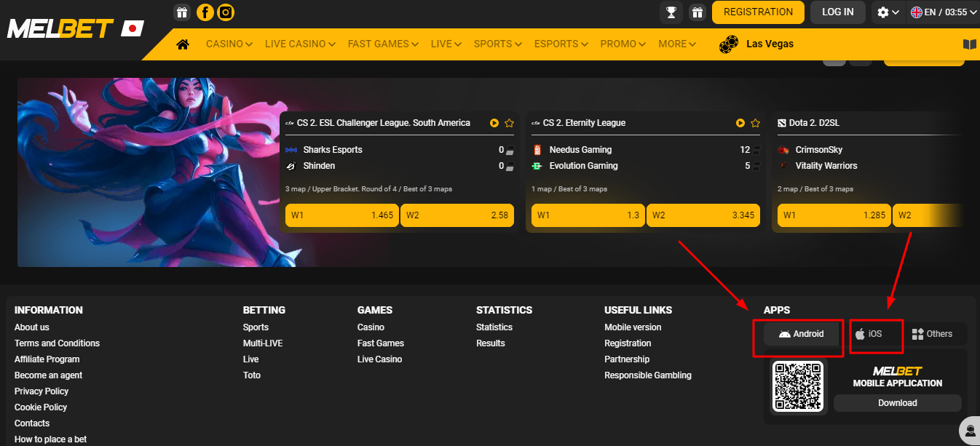
Task: Open the Facebook social icon
Action: pyautogui.click(x=205, y=12)
